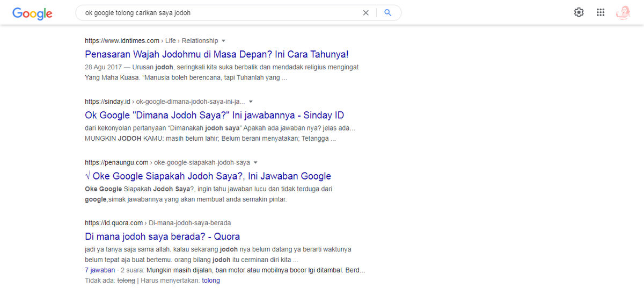Expand penaungu.com result options arrow
This screenshot has height=295, width=644.
point(255,162)
